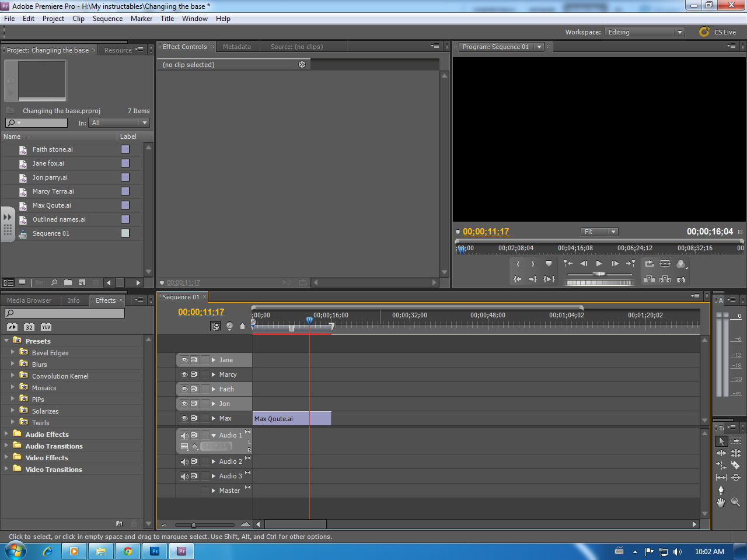Collapse the Presets folder
This screenshot has width=747, height=560.
click(x=6, y=340)
